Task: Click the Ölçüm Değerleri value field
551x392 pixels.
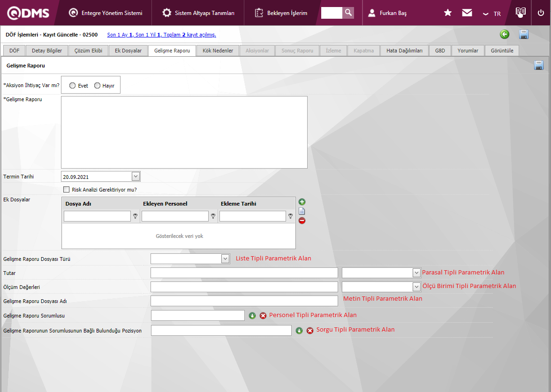Action: tap(244, 287)
